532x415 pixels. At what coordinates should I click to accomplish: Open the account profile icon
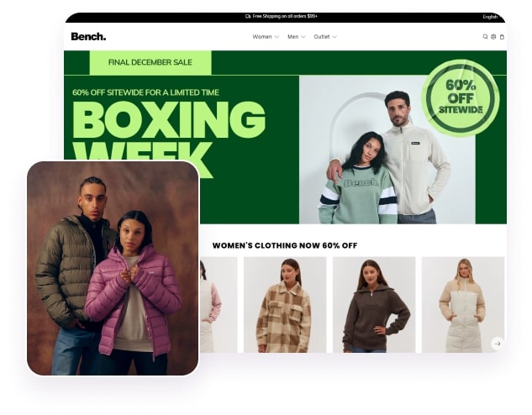tap(493, 37)
